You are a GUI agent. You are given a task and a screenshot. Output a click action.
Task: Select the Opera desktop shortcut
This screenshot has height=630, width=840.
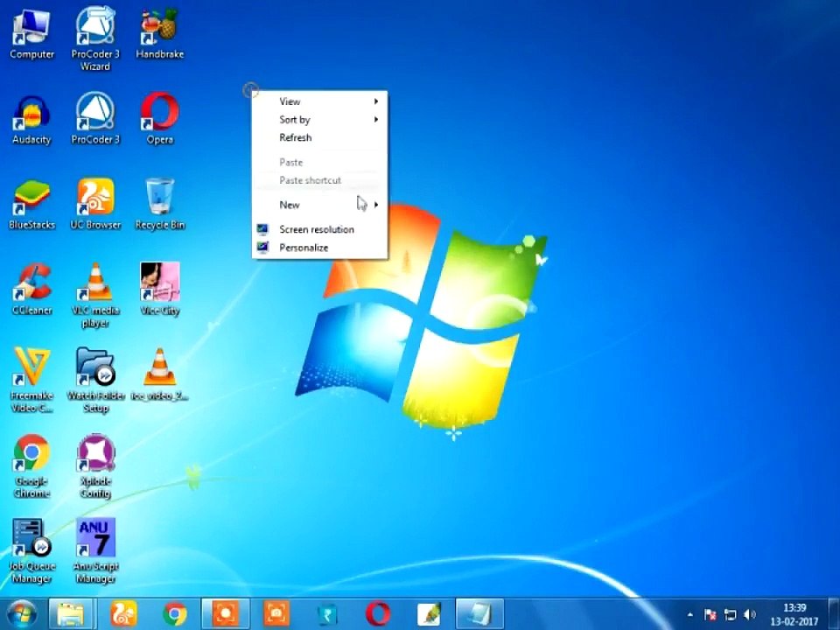pyautogui.click(x=159, y=119)
